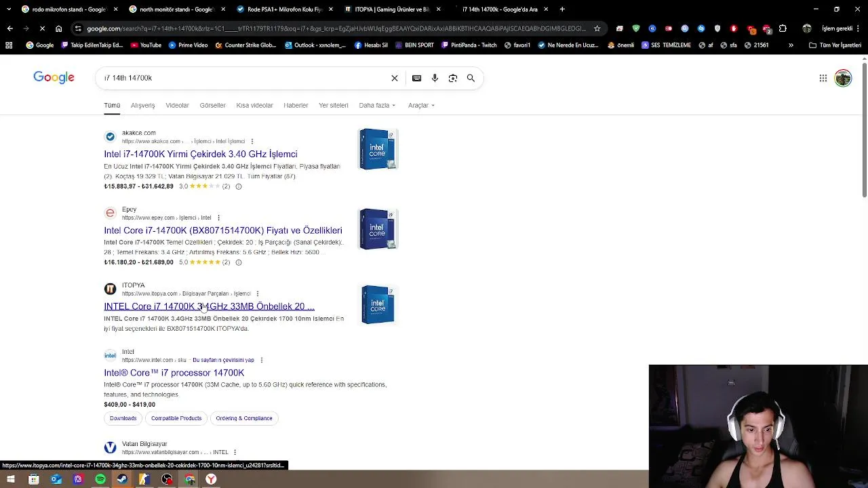Click the Ordering & Compliance chip
Viewport: 868px width, 488px height.
click(244, 418)
